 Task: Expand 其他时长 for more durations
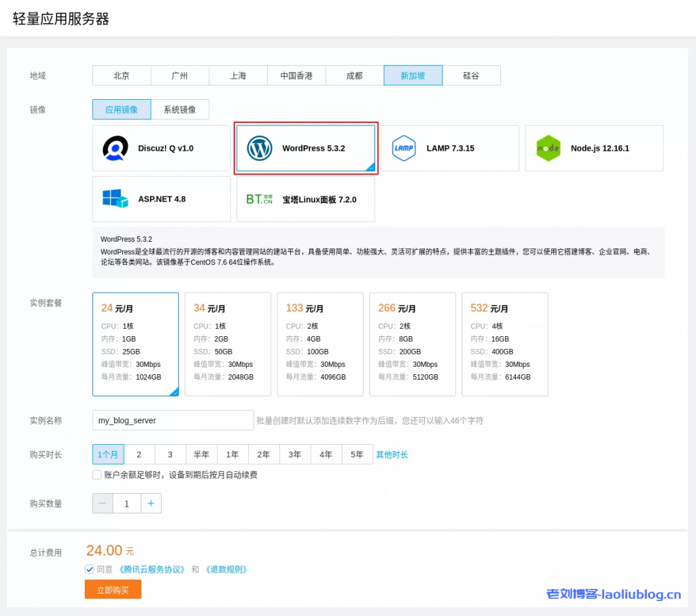click(x=392, y=454)
